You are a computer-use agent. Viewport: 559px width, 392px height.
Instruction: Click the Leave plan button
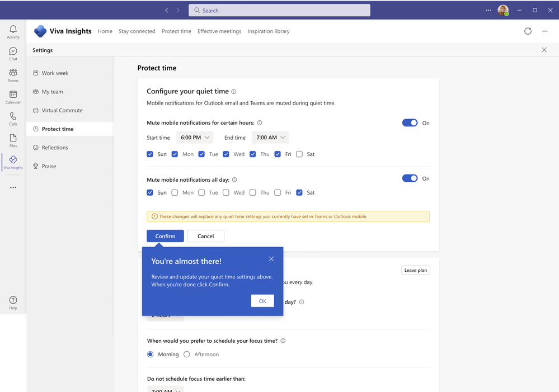[x=415, y=271]
